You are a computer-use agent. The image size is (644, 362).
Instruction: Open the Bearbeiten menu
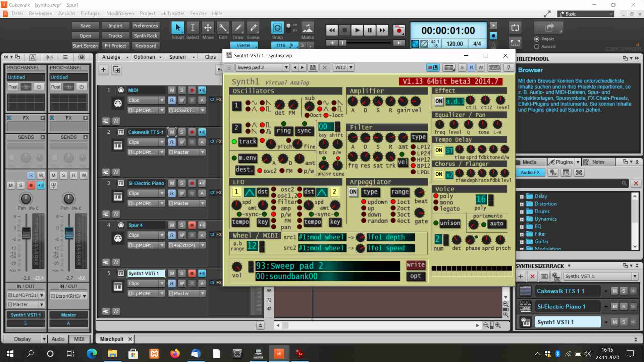coord(40,13)
